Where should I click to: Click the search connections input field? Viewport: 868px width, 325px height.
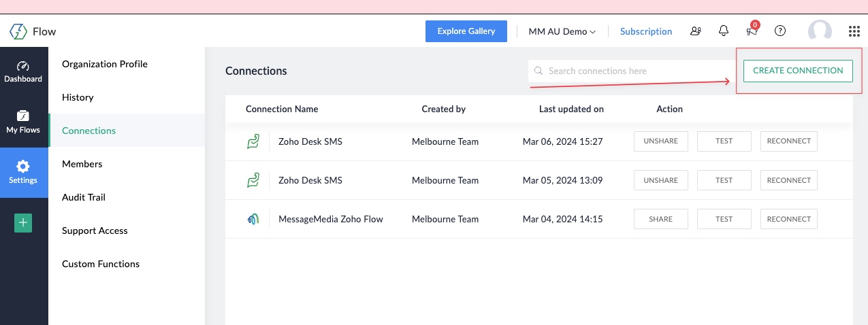630,71
